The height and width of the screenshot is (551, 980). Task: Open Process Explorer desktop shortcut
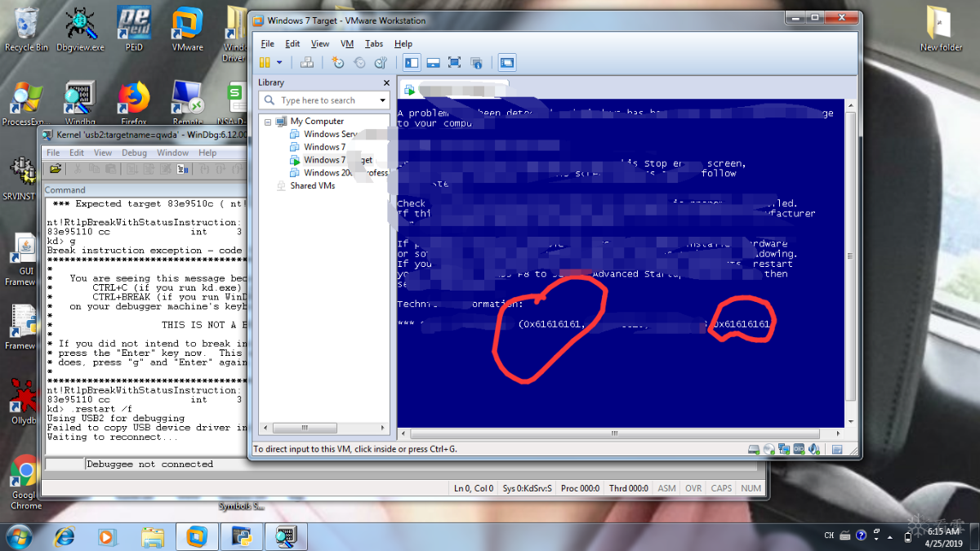coord(25,104)
